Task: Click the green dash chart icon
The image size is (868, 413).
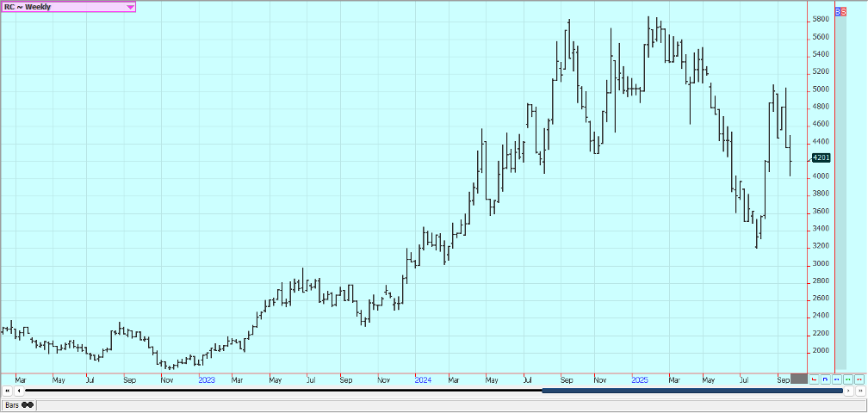Action: 848,379
